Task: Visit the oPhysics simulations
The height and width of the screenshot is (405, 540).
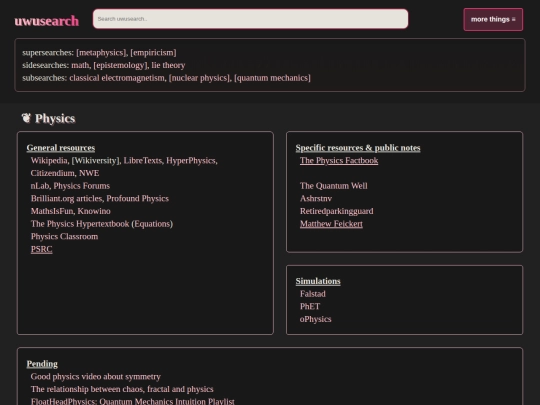Action: click(x=315, y=319)
